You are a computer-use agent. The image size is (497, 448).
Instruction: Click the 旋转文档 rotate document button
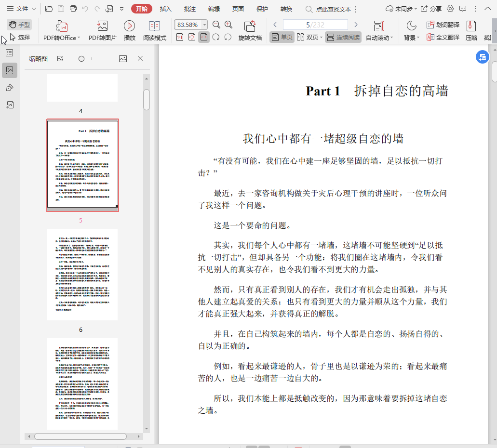(x=250, y=30)
